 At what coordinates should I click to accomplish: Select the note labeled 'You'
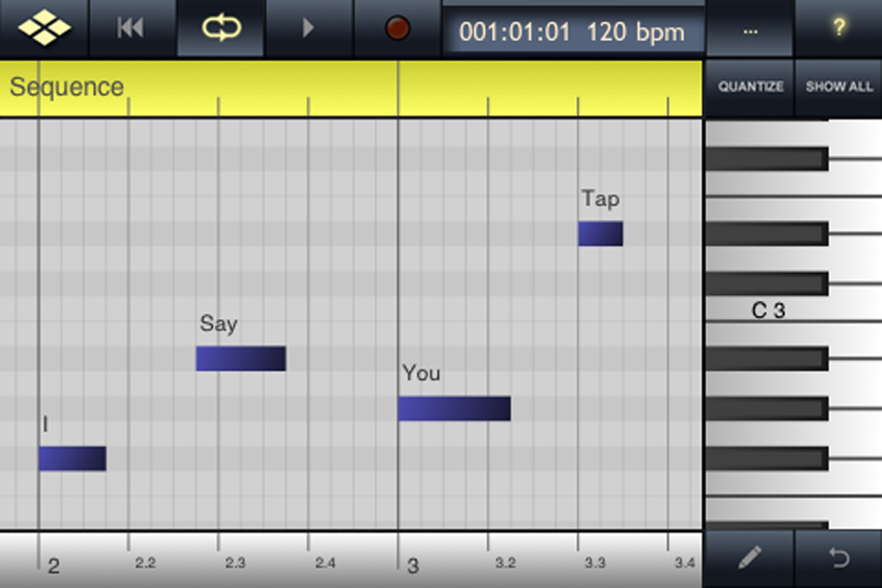tap(455, 409)
